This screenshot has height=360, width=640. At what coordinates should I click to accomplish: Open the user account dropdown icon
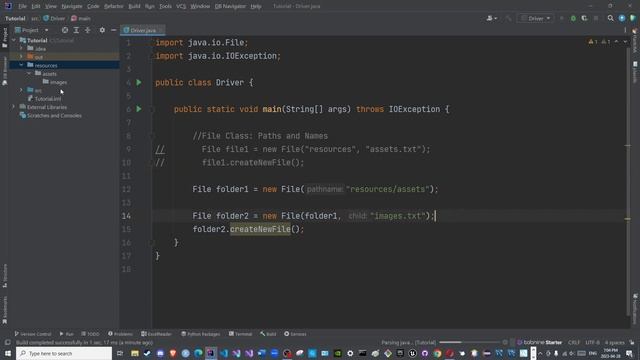coord(491,18)
